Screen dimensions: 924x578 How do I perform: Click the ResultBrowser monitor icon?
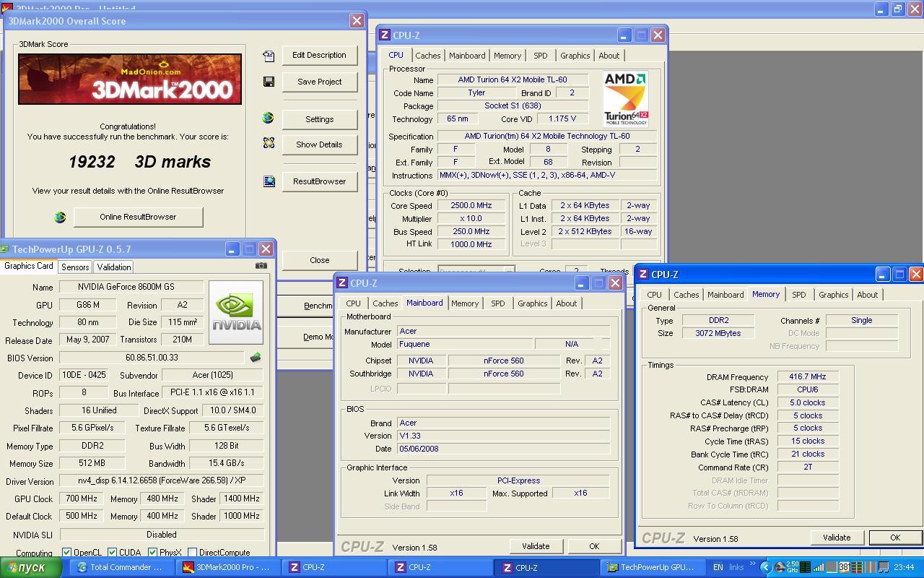click(269, 181)
